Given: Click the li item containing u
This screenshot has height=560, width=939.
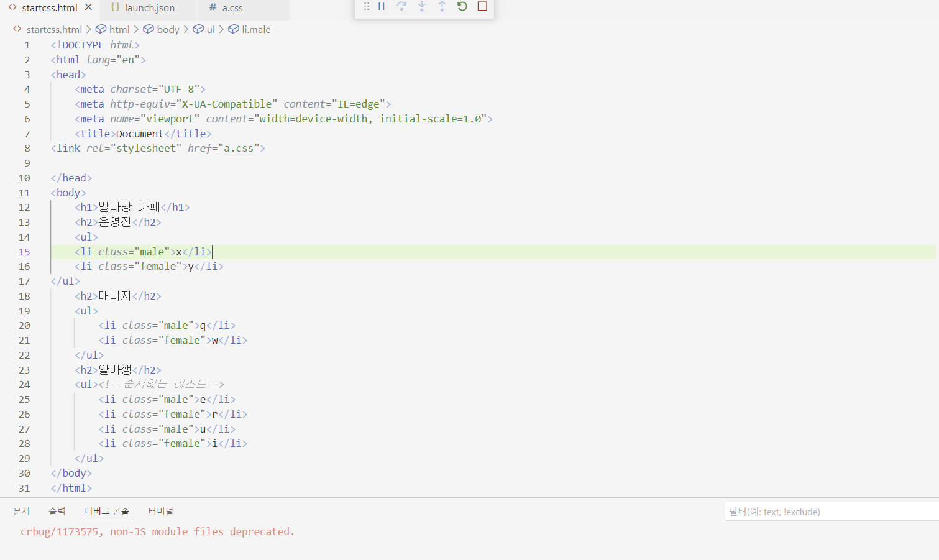Looking at the screenshot, I should pyautogui.click(x=167, y=429).
